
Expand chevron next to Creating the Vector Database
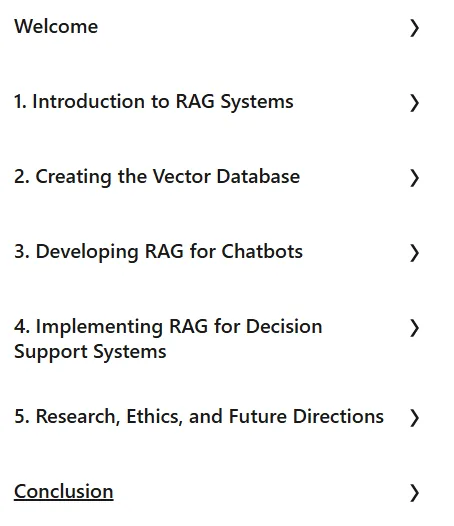coord(414,178)
